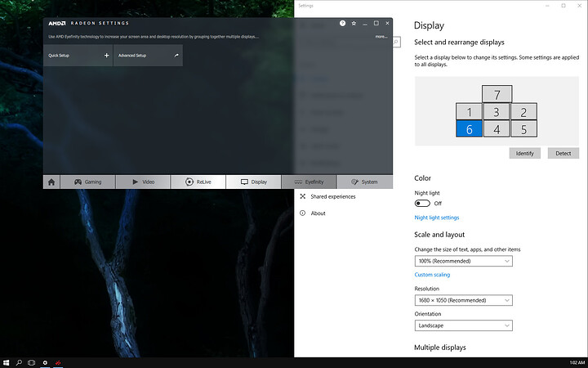Click the Radeon Settings taskbar icon
Image resolution: width=588 pixels, height=368 pixels.
pos(58,363)
